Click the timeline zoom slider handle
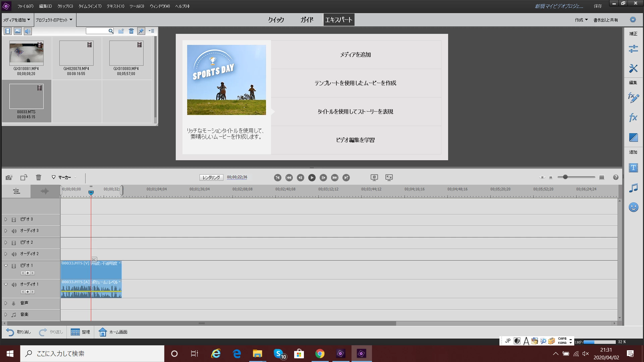The height and width of the screenshot is (362, 644). 565,177
